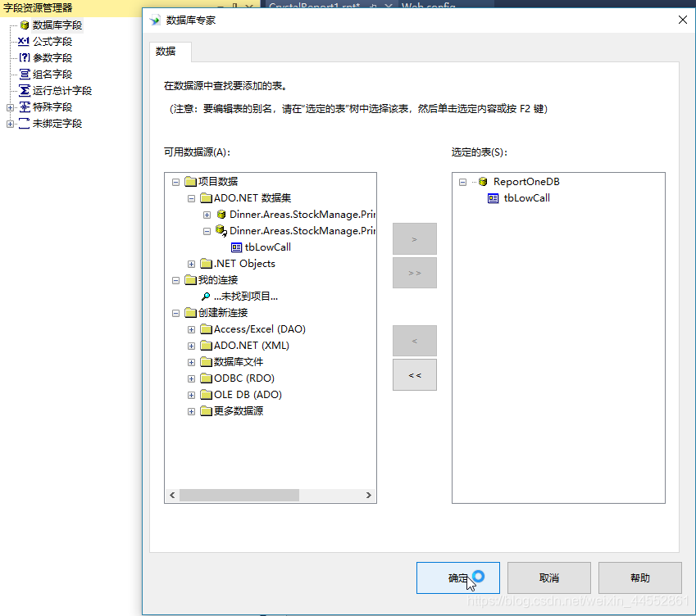
Task: Click the right arrow of the horizontal scrollbar
Action: pyautogui.click(x=369, y=495)
